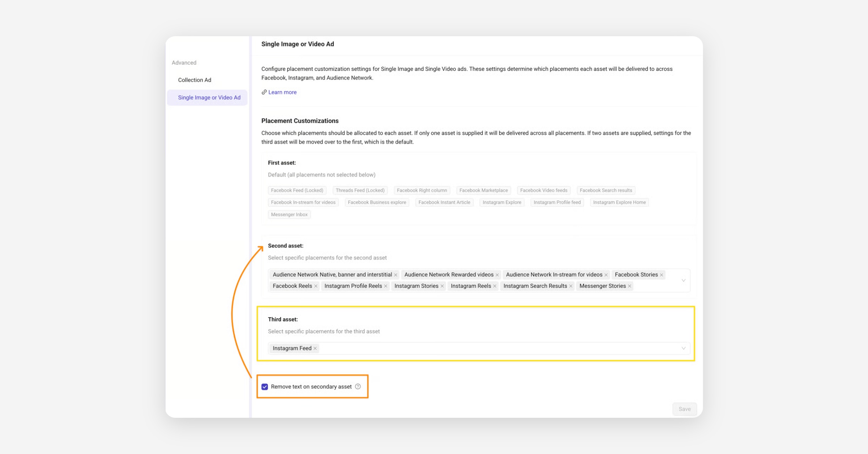Open the Learn more link
This screenshot has width=868, height=454.
(282, 92)
